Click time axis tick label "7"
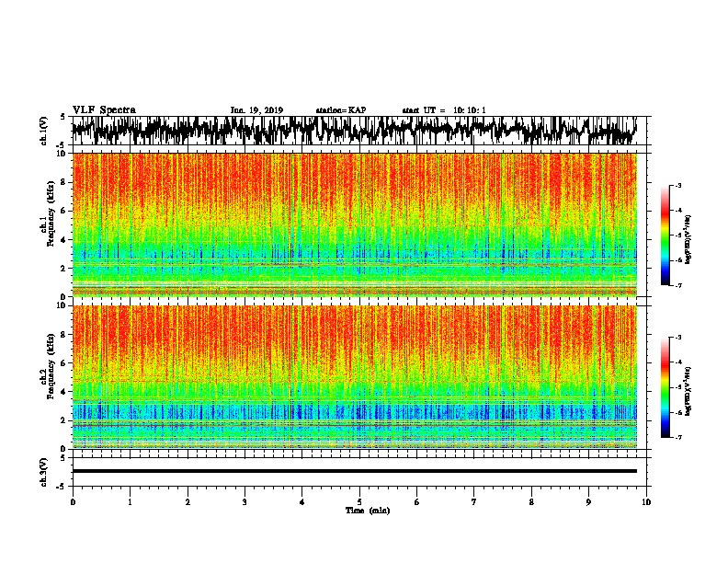 click(x=474, y=502)
